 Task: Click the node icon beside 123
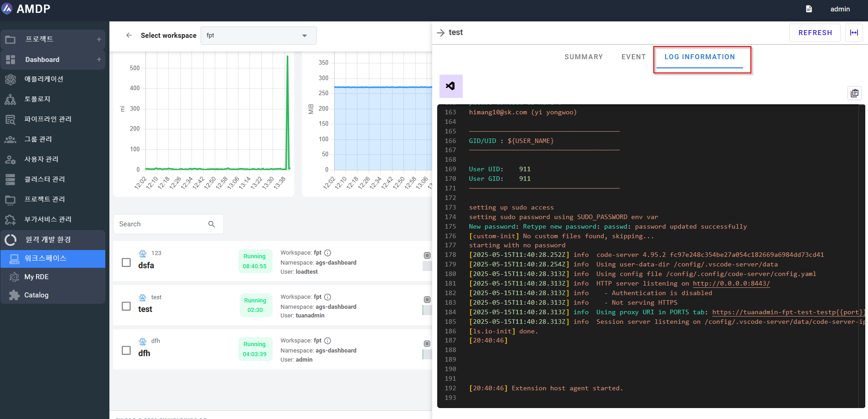[143, 253]
